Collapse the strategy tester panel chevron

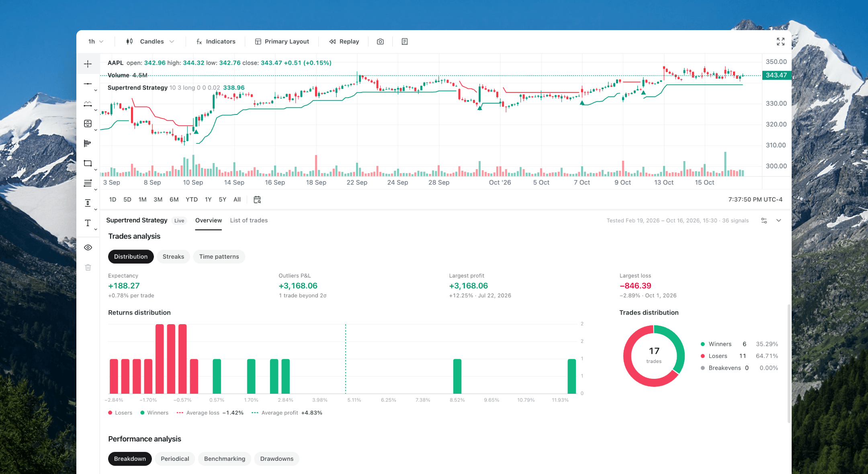click(778, 221)
